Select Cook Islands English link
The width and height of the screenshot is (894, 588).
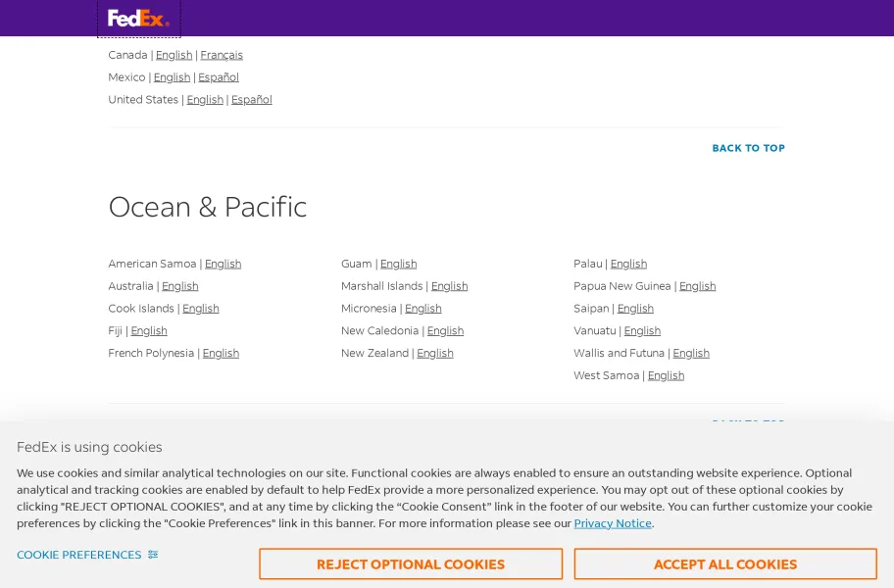[200, 309]
